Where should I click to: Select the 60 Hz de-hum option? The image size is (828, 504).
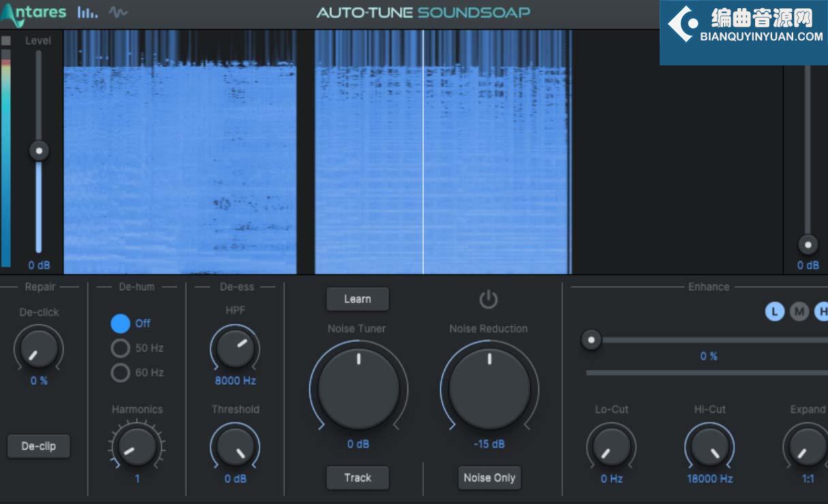[121, 373]
